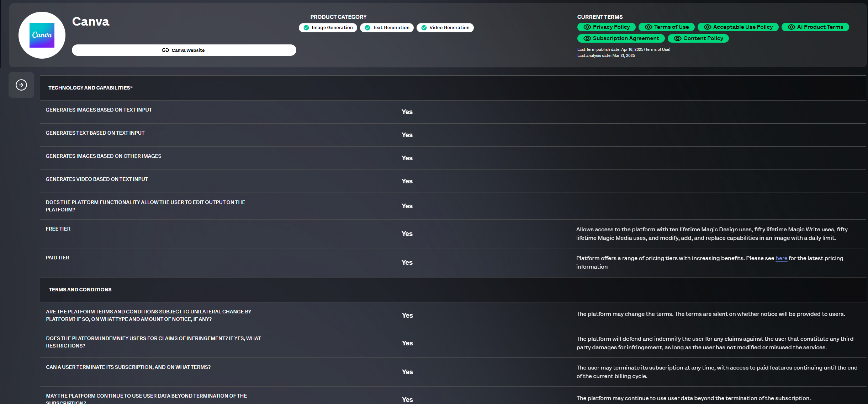Click the eye icon on Acceptable Use Policy
The image size is (868, 404).
[708, 27]
